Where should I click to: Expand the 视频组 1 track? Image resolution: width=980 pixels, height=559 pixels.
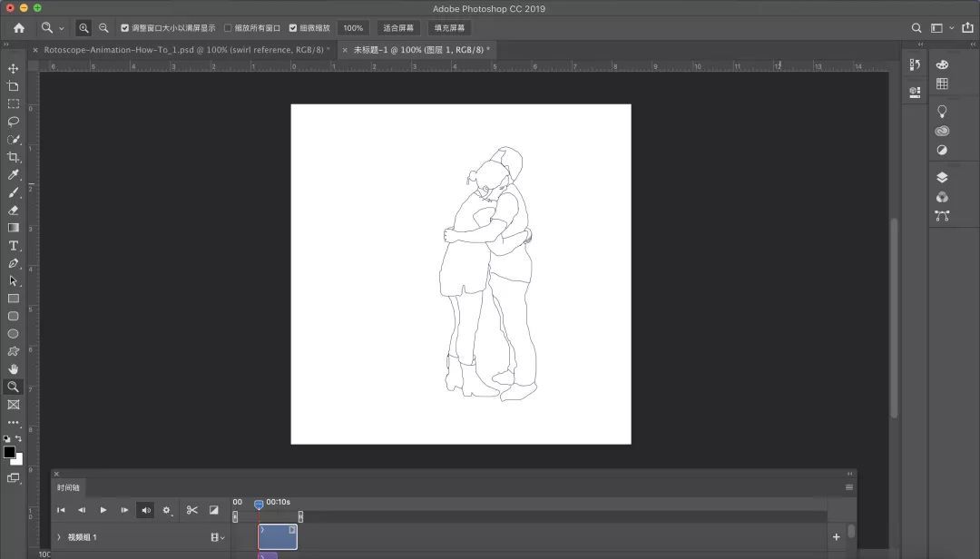coord(59,537)
